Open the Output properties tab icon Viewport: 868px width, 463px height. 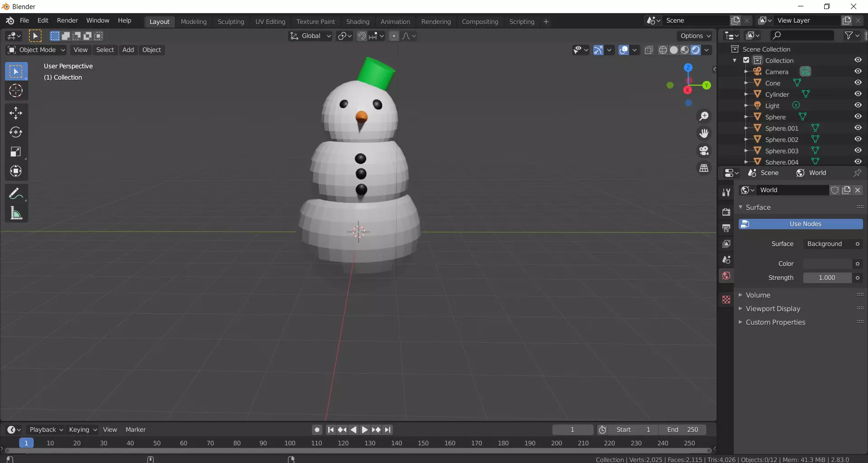(x=726, y=228)
